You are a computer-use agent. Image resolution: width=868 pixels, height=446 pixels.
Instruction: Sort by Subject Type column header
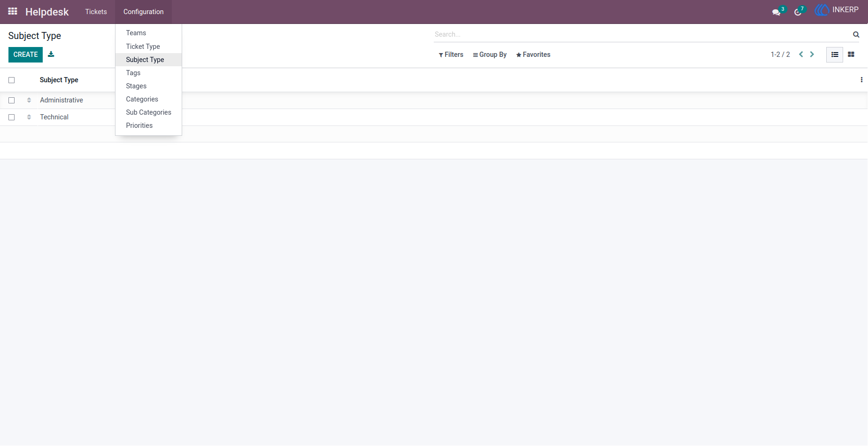59,80
